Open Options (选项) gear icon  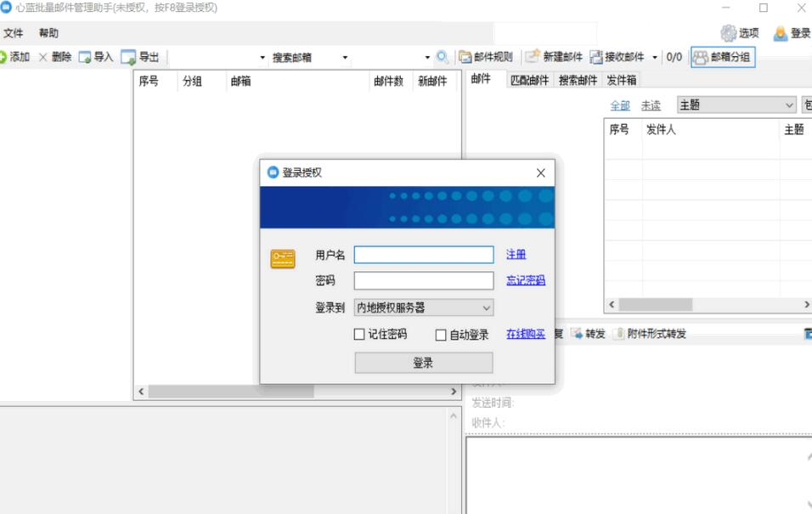(x=729, y=33)
